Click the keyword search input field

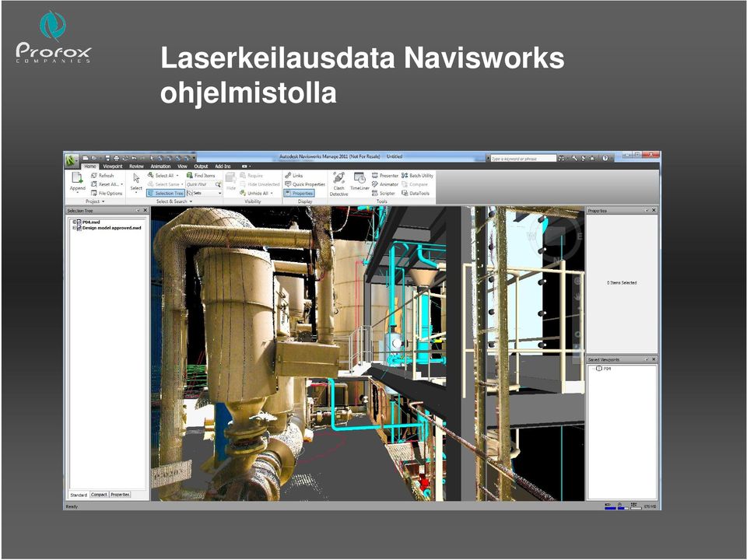(x=523, y=159)
